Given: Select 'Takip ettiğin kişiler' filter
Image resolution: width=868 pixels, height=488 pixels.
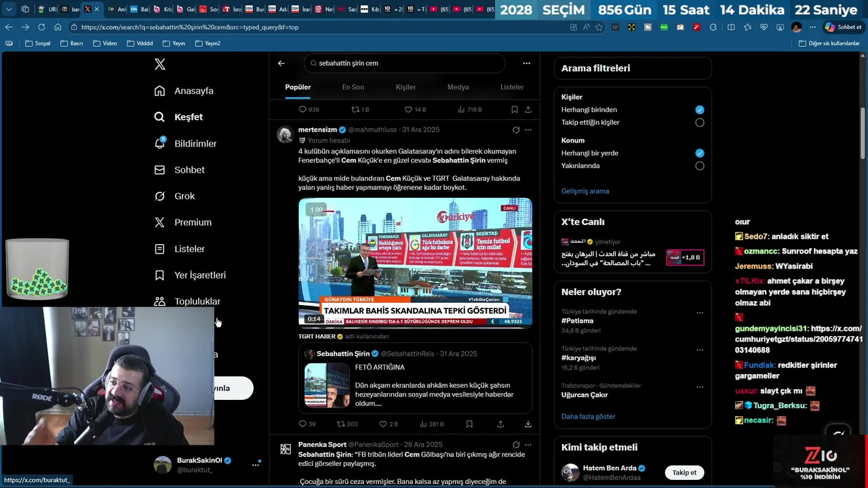Looking at the screenshot, I should click(700, 123).
